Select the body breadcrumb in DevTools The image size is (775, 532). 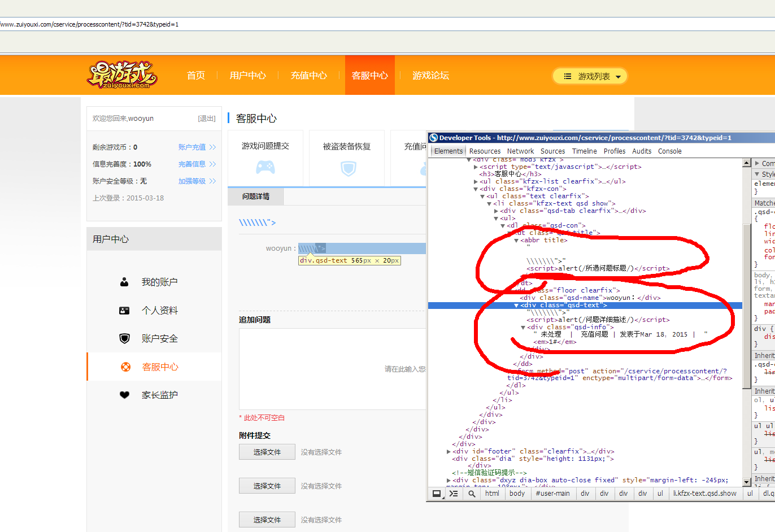point(517,494)
